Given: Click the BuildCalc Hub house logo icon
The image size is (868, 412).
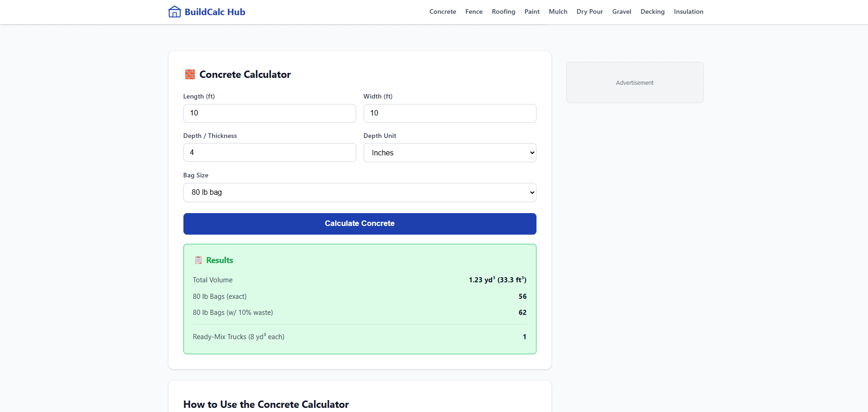Looking at the screenshot, I should [175, 12].
